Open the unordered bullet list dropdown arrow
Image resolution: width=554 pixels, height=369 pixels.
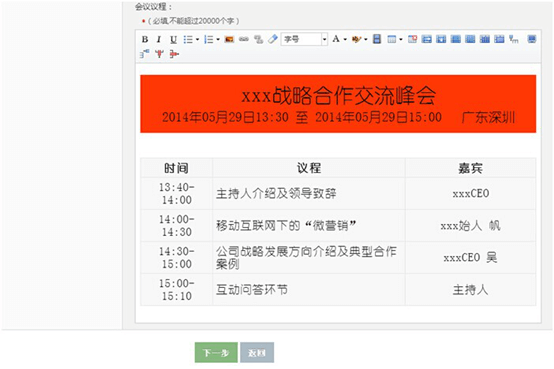(198, 39)
